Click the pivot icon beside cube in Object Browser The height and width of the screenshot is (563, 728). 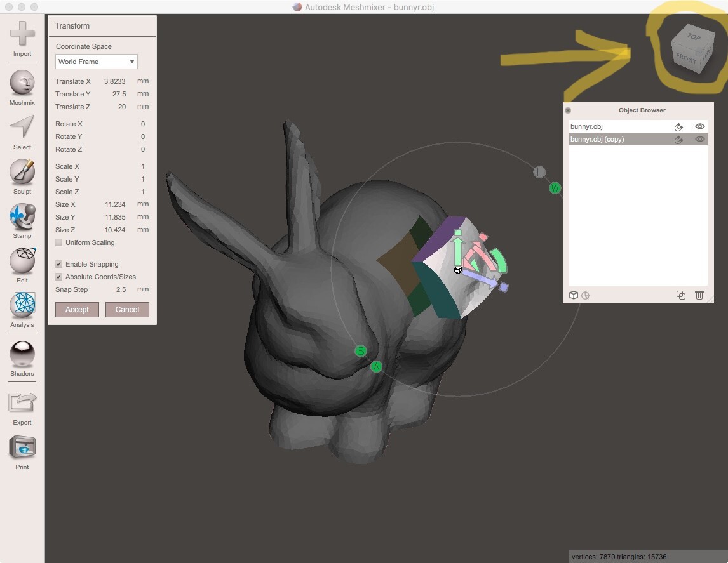click(x=586, y=295)
